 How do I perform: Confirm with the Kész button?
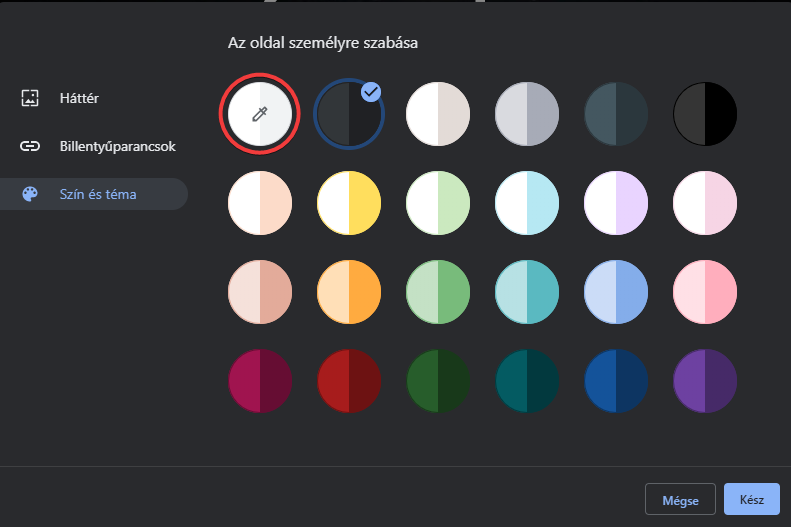pos(752,499)
